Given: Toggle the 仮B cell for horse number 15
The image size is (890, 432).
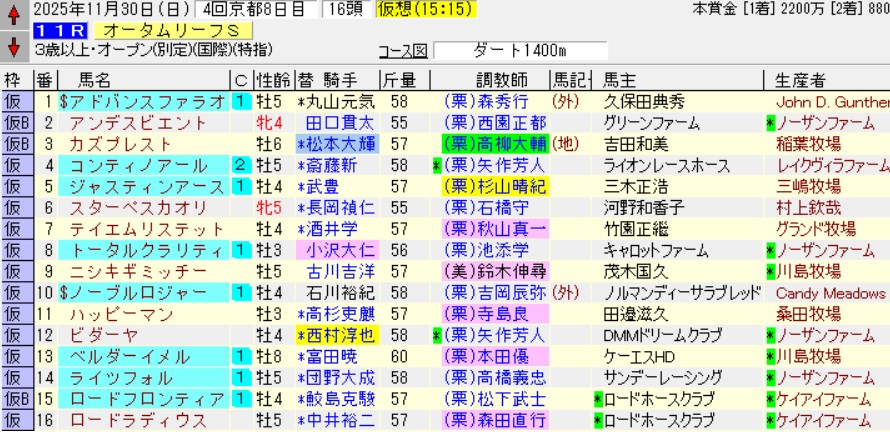Looking at the screenshot, I should 15,399.
